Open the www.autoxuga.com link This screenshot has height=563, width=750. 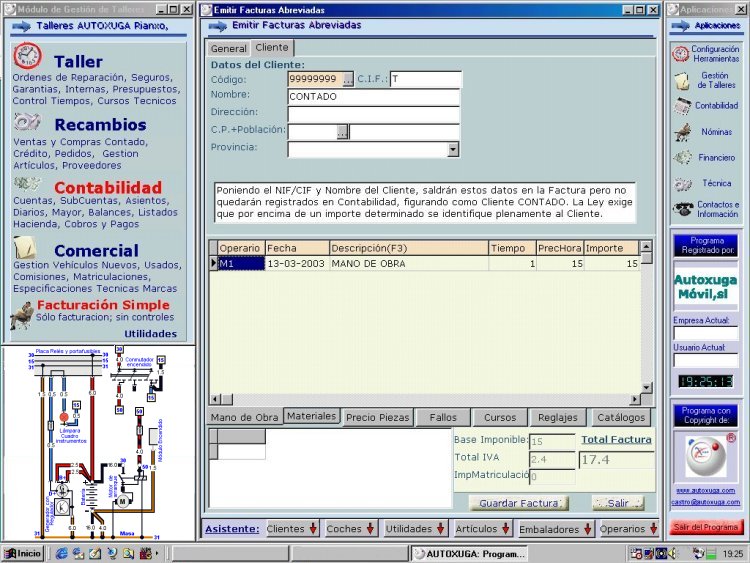(x=706, y=491)
